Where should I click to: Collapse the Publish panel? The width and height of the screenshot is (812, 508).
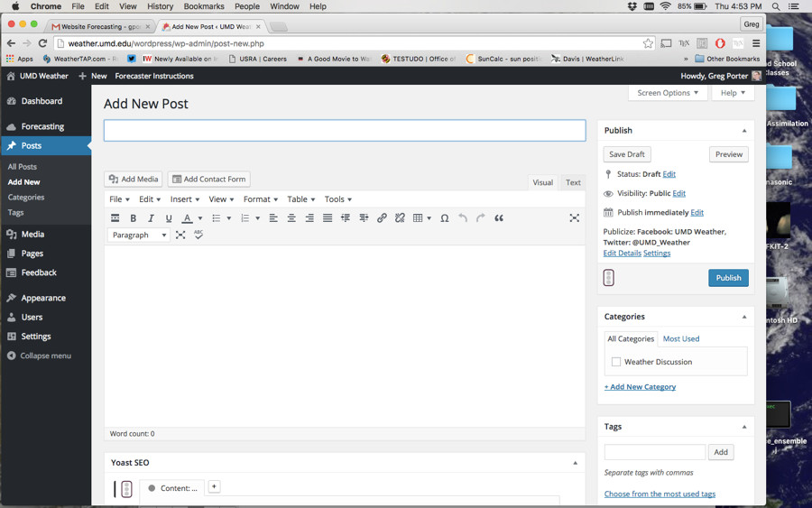point(744,131)
